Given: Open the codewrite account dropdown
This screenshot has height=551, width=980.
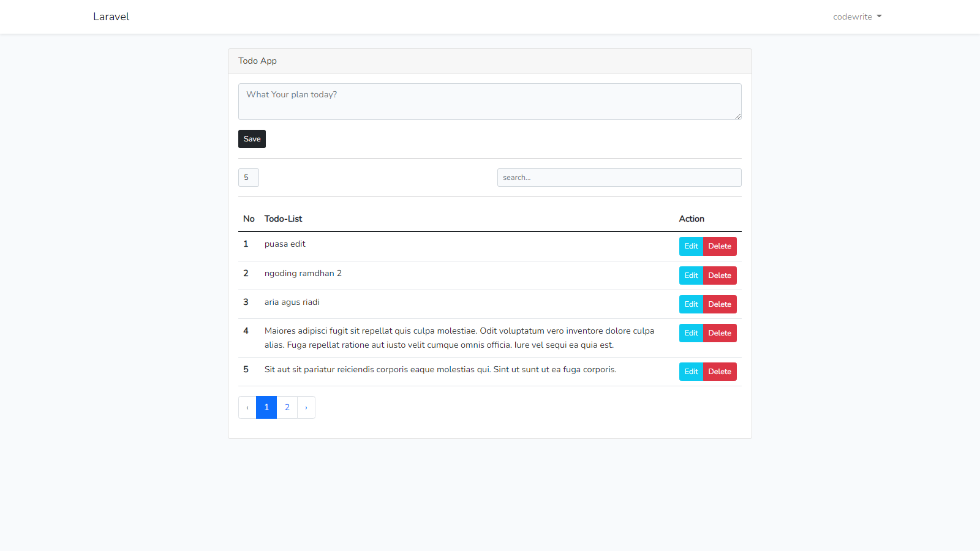Looking at the screenshot, I should click(x=856, y=17).
